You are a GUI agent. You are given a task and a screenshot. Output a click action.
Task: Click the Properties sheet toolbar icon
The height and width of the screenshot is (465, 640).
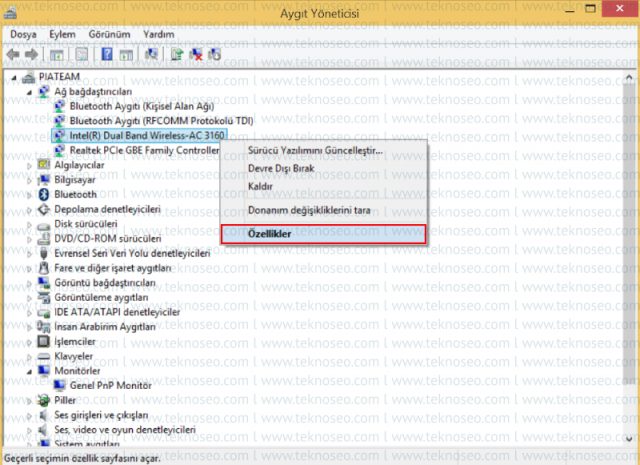pos(82,54)
